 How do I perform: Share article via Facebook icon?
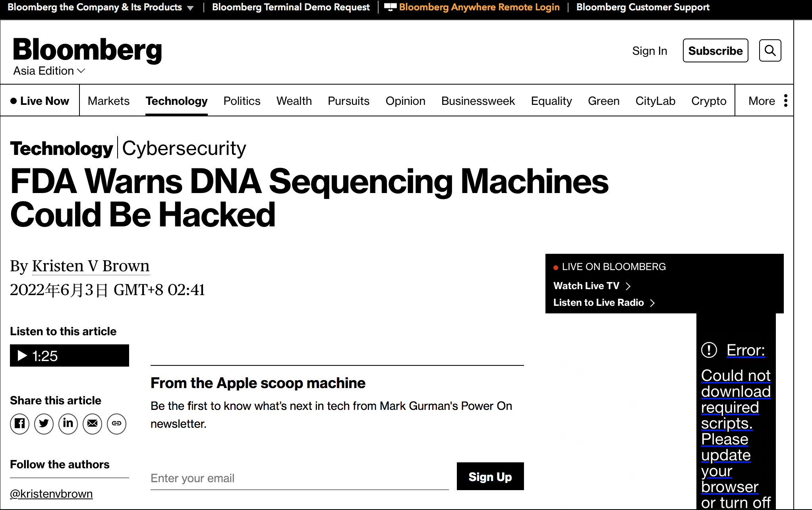[x=19, y=424]
